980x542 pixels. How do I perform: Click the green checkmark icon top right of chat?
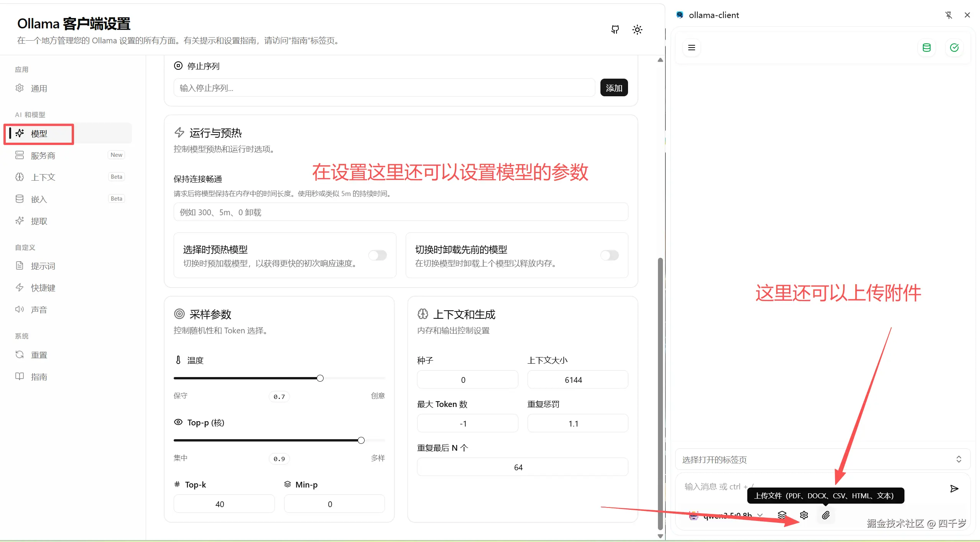[954, 47]
